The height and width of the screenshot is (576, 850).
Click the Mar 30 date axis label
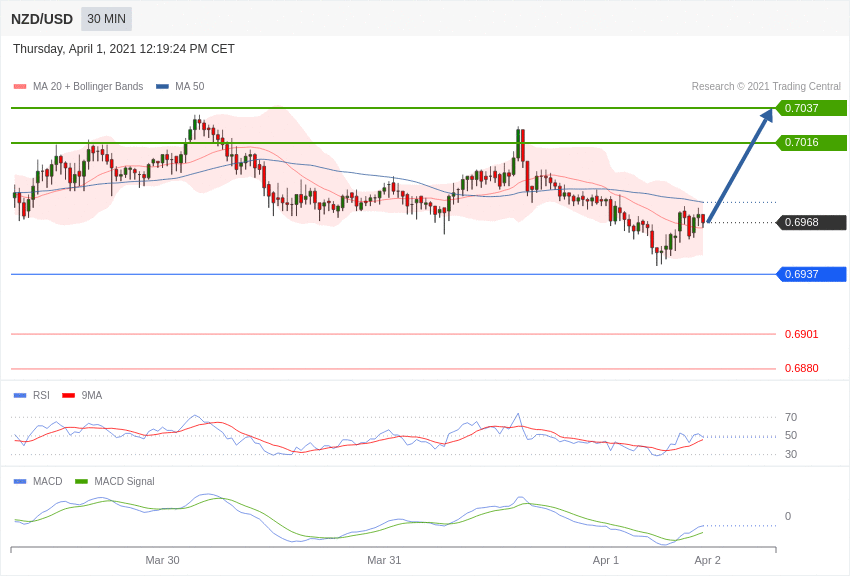(x=162, y=560)
